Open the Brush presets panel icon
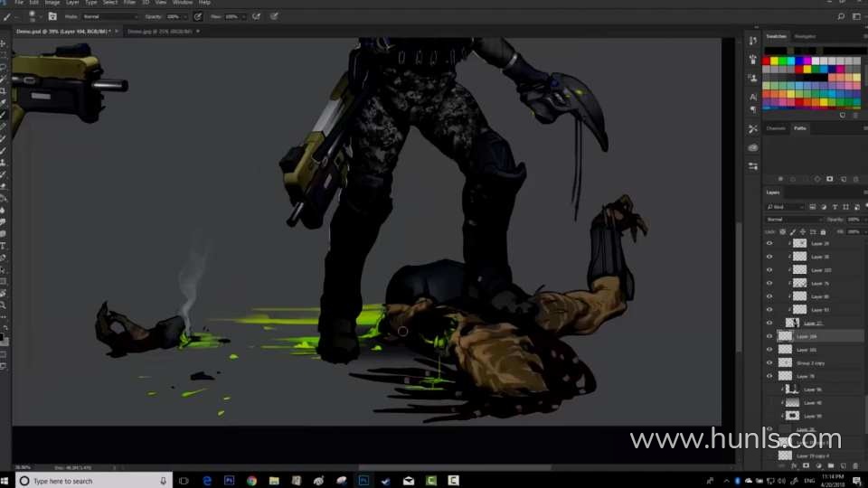Image resolution: width=868 pixels, height=488 pixels. pyautogui.click(x=753, y=60)
